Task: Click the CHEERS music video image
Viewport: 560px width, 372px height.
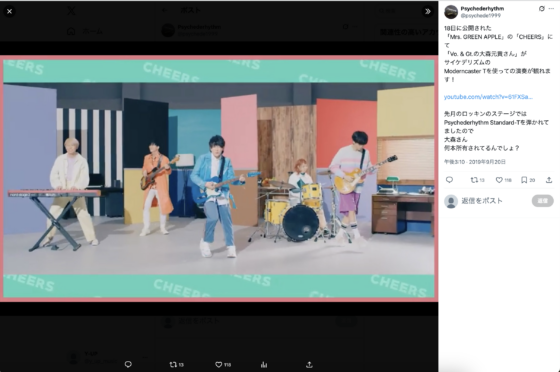Action: tap(219, 179)
